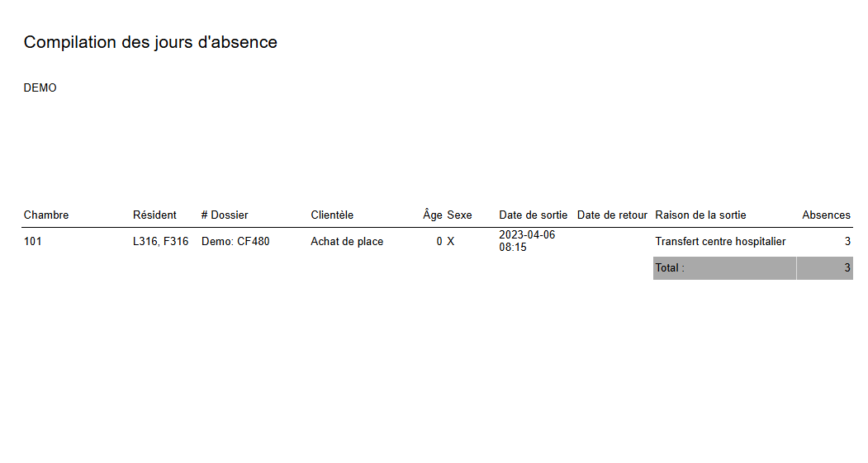
Task: Select the 'Raison de la sortie' header
Action: 700,215
